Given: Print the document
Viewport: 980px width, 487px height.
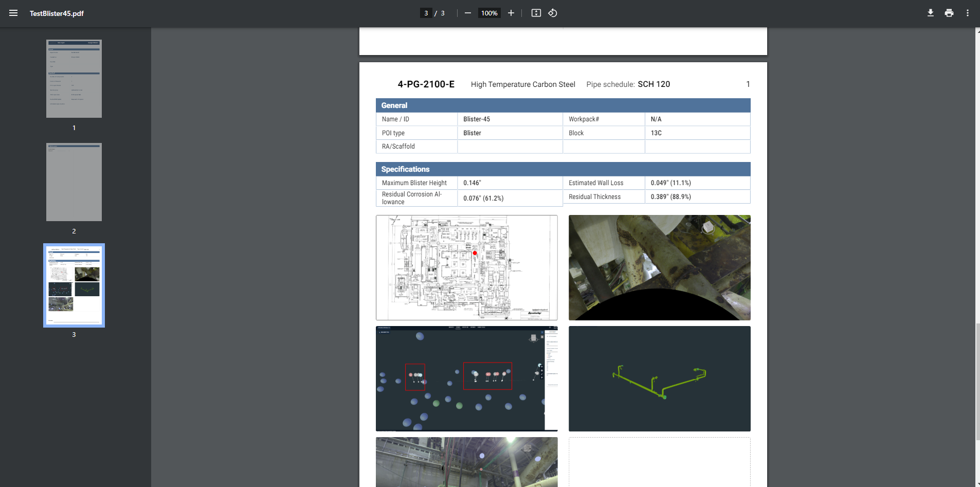Looking at the screenshot, I should point(949,13).
